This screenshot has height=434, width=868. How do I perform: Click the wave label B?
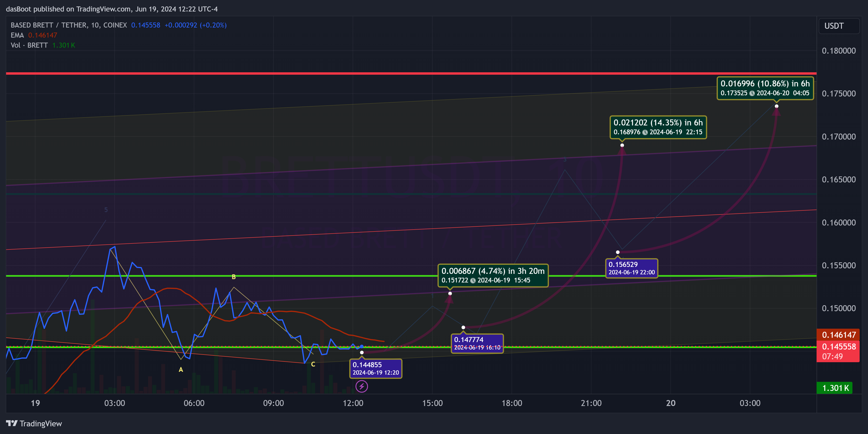pos(234,277)
